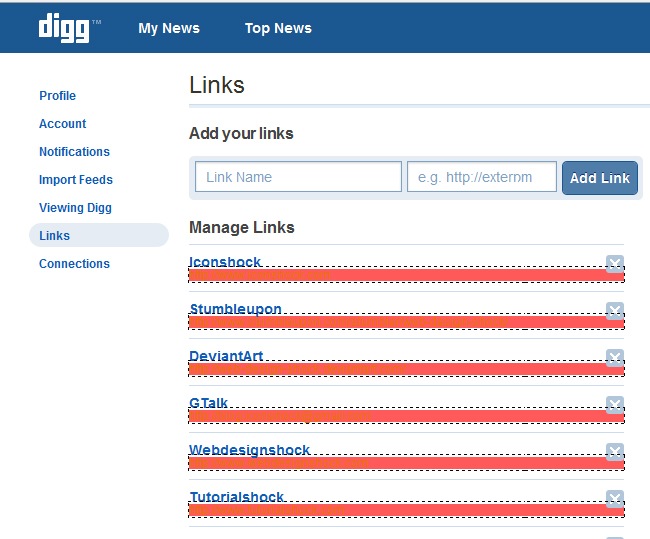Viewport: 650px width, 539px height.
Task: Select Import Feeds in the sidebar
Action: (x=76, y=180)
